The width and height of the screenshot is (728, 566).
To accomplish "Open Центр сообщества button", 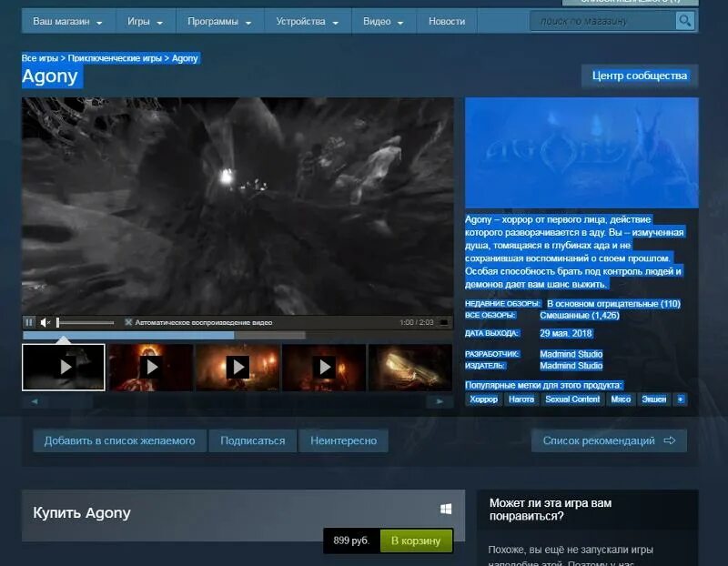I will [x=640, y=76].
